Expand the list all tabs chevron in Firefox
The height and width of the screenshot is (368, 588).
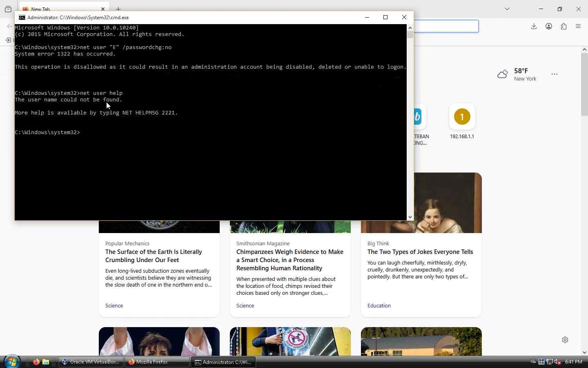coord(507,9)
